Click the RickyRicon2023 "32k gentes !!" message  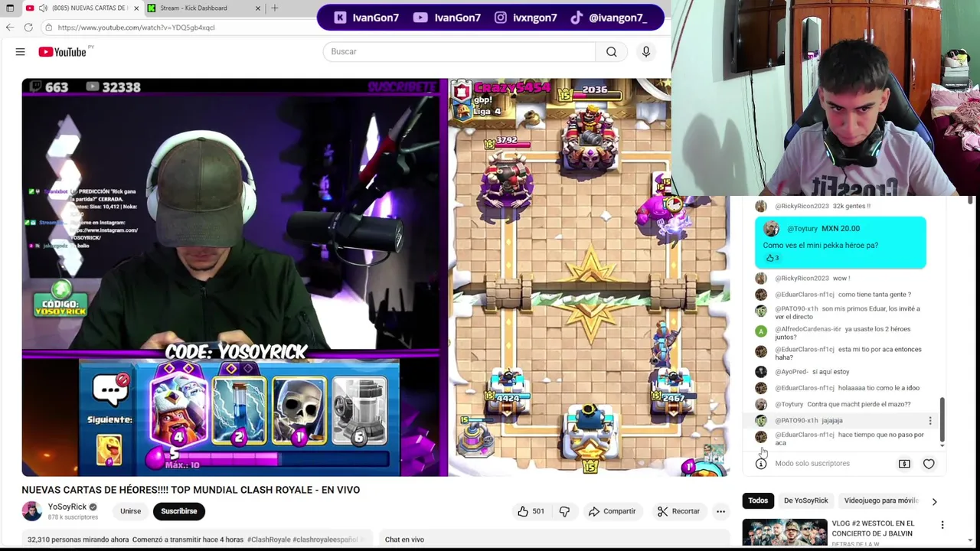(851, 206)
